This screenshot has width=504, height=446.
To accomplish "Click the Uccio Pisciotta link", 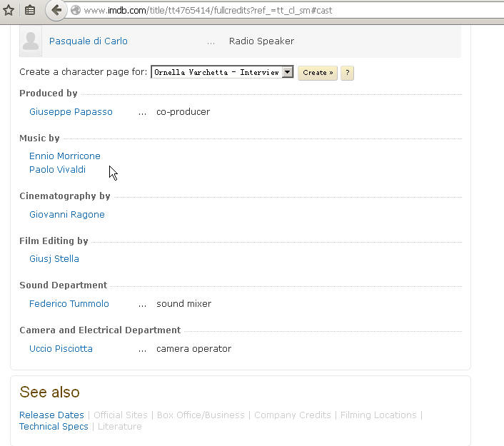I will pos(61,349).
